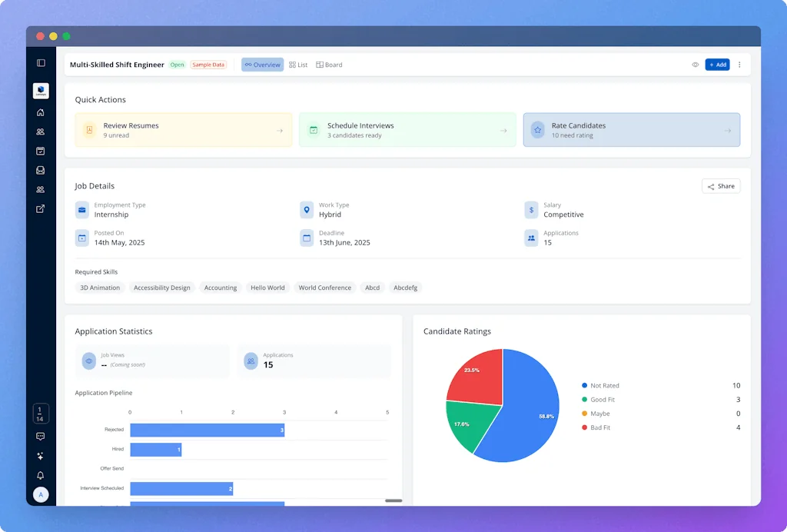Open the chat message icon in sidebar
This screenshot has width=787, height=532.
pos(41,436)
